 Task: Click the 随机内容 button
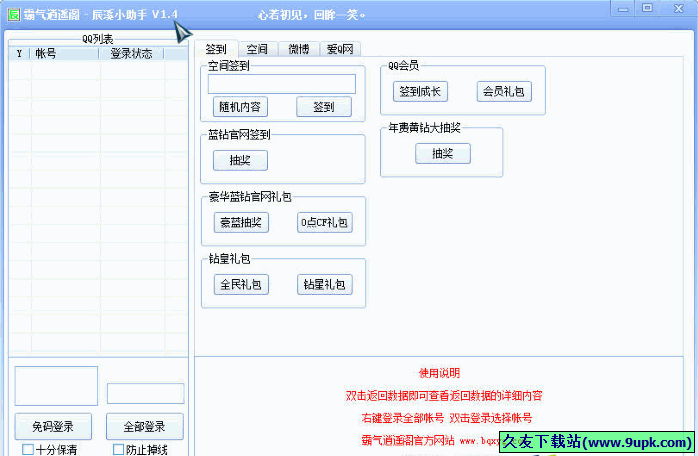click(x=240, y=107)
